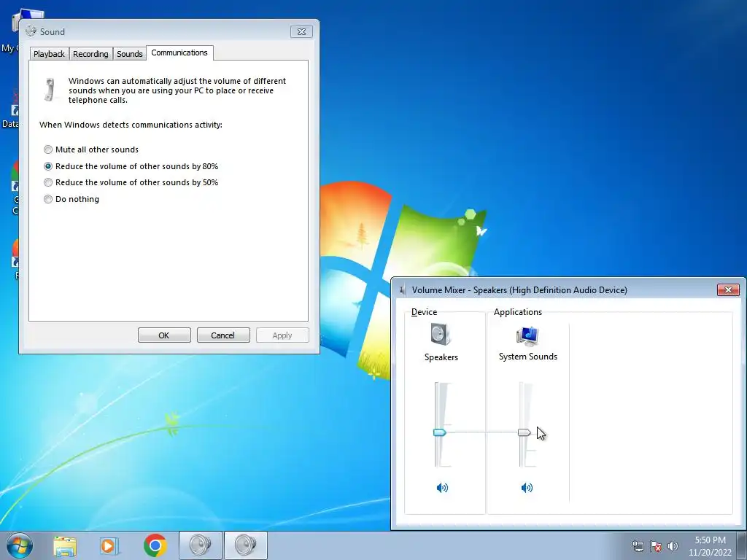Click the Applications heading in Volume Mixer
This screenshot has height=560, width=747.
coord(518,312)
